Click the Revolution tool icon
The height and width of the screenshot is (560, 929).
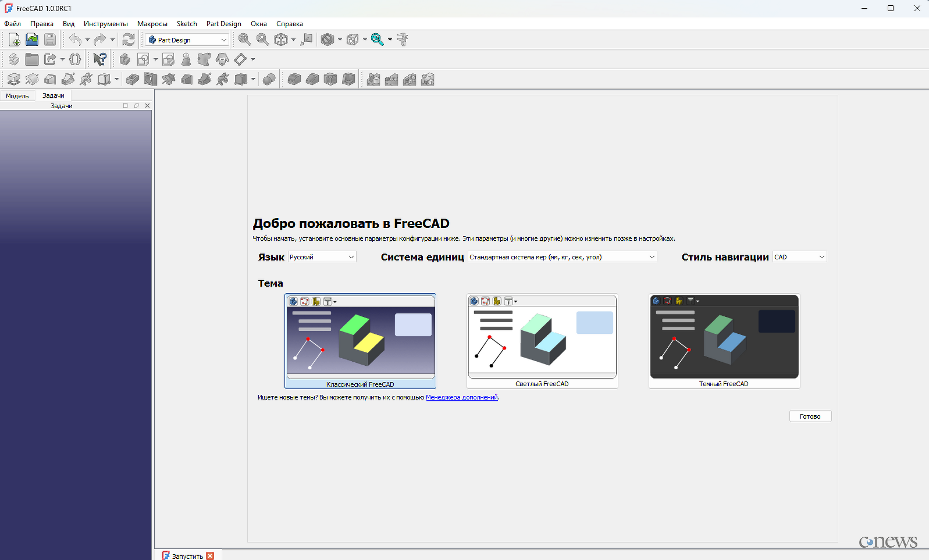(x=32, y=79)
